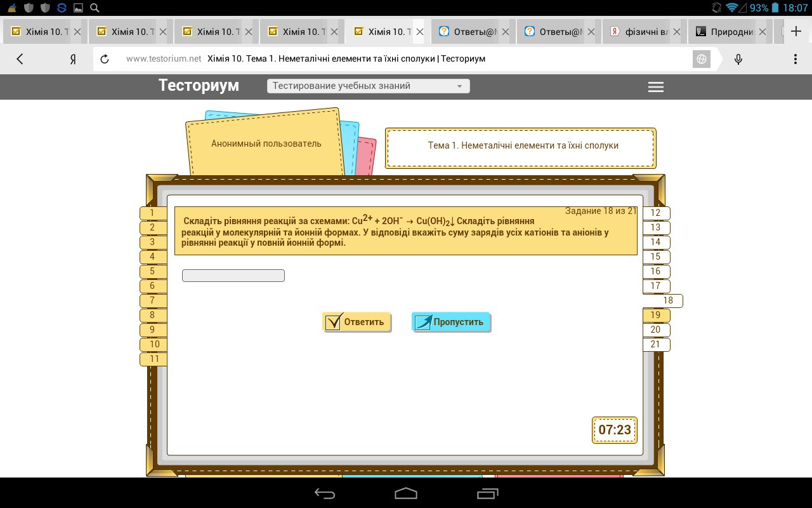Go to question 6
The width and height of the screenshot is (812, 508).
152,286
